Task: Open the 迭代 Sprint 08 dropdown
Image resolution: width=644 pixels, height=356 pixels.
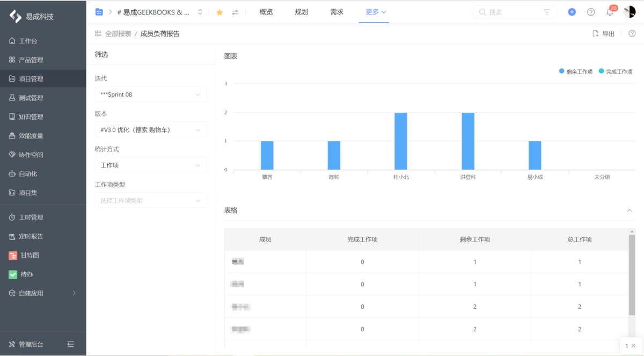Action: 150,94
